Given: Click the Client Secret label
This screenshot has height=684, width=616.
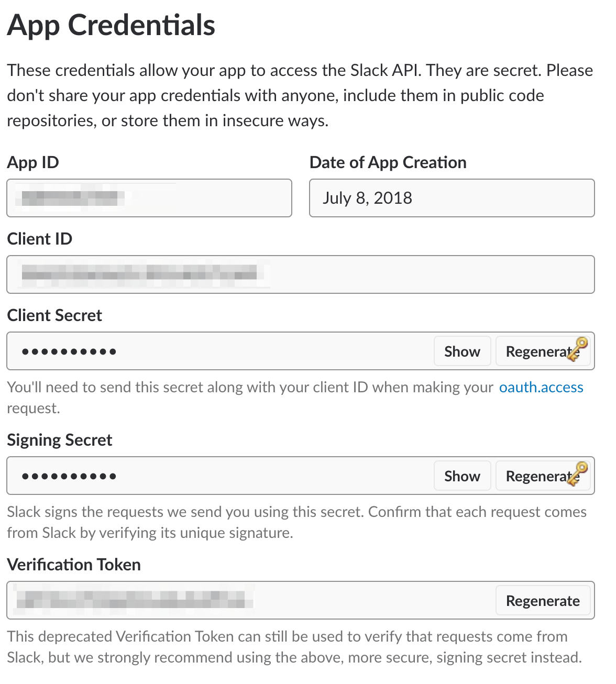Looking at the screenshot, I should point(54,315).
